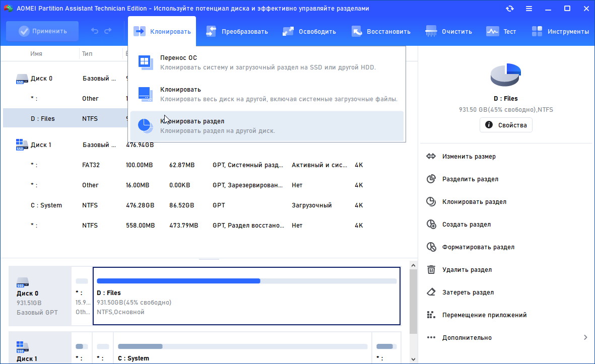The width and height of the screenshot is (595, 364).
Task: Choose Клонировать whole disk menu entry
Action: pyautogui.click(x=267, y=94)
